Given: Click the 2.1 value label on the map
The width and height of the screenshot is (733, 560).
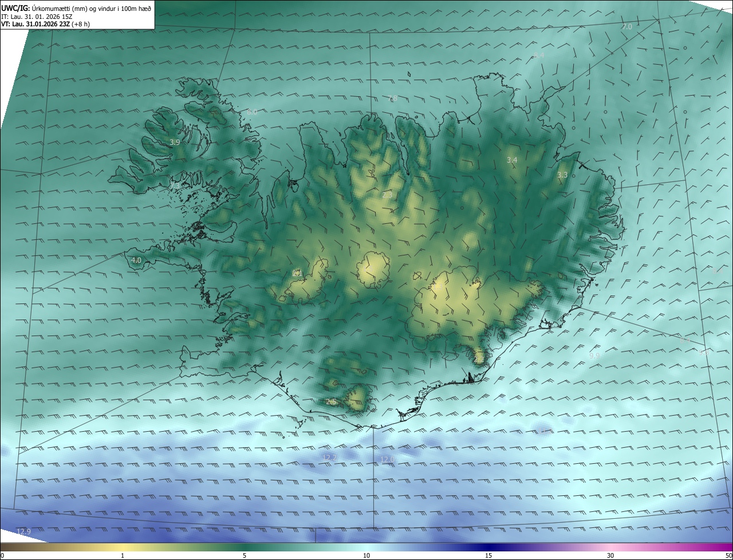Looking at the screenshot, I should pos(297,273).
